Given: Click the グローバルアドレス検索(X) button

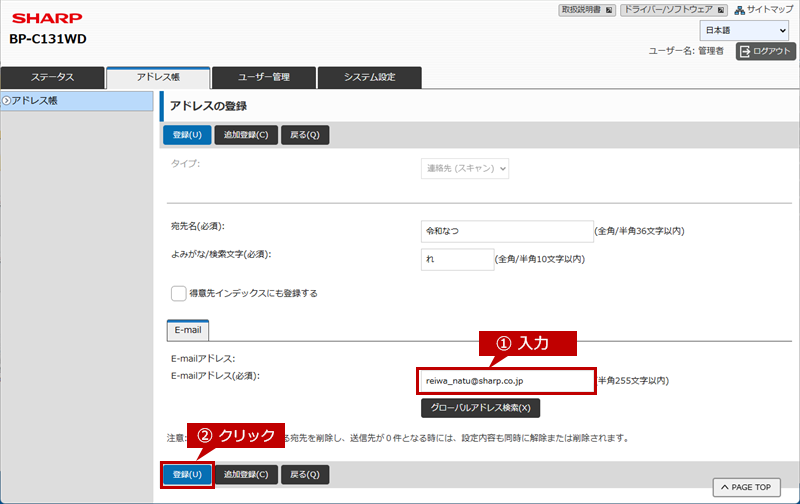Looking at the screenshot, I should (480, 408).
